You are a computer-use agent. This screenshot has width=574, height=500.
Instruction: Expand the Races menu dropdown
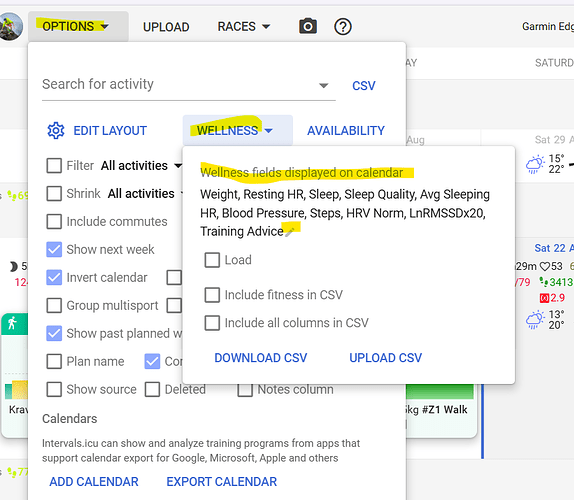click(x=244, y=27)
